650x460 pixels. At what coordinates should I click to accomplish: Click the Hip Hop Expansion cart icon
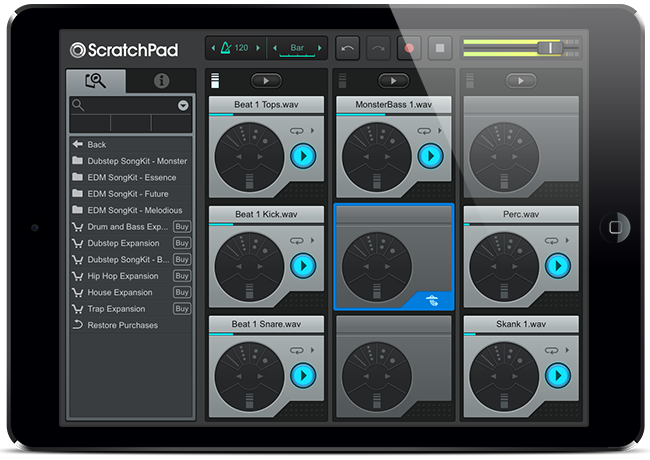(78, 276)
